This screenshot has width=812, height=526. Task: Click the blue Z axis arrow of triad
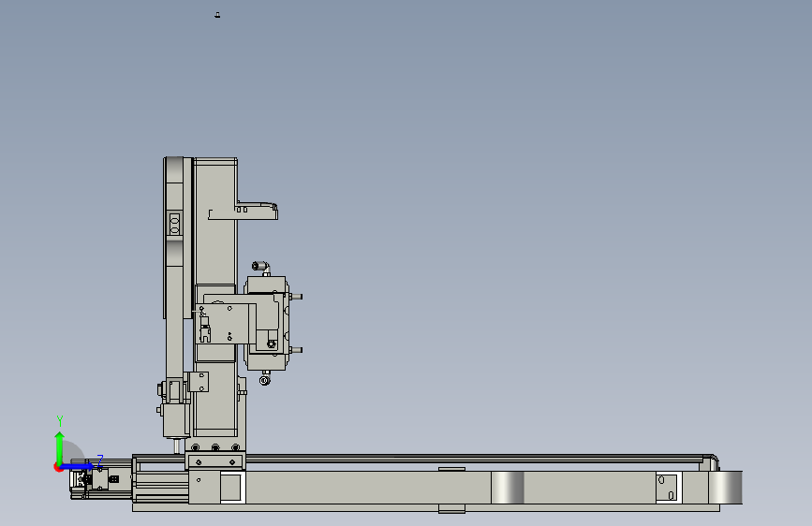(x=78, y=466)
